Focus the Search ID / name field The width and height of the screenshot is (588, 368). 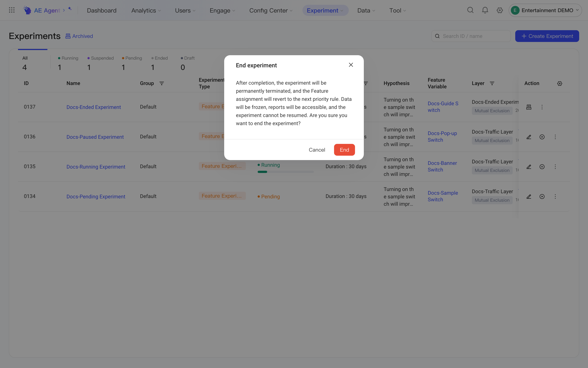tap(471, 36)
